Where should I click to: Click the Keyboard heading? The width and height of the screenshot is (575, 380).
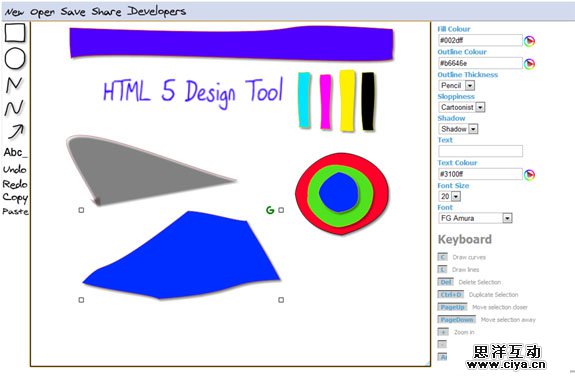coord(465,240)
